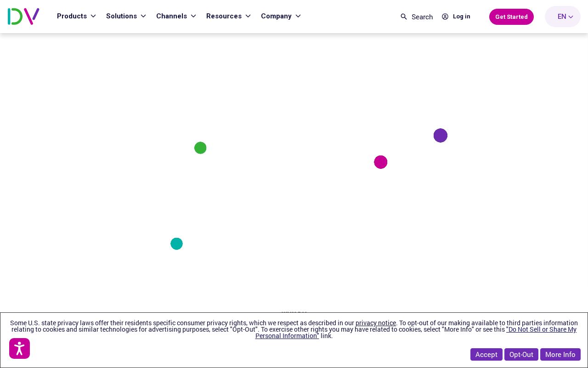Click the teal circle graphic

click(x=176, y=243)
